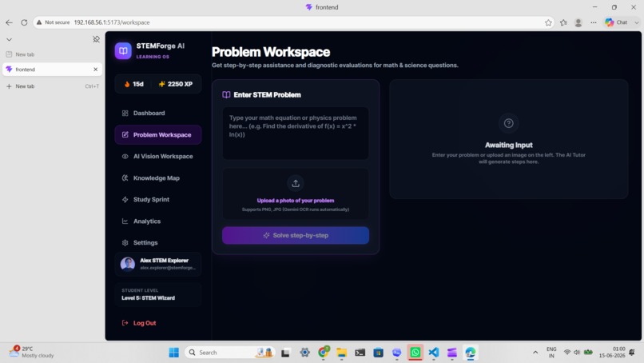
Task: Click the upload arrow icon
Action: point(296,183)
